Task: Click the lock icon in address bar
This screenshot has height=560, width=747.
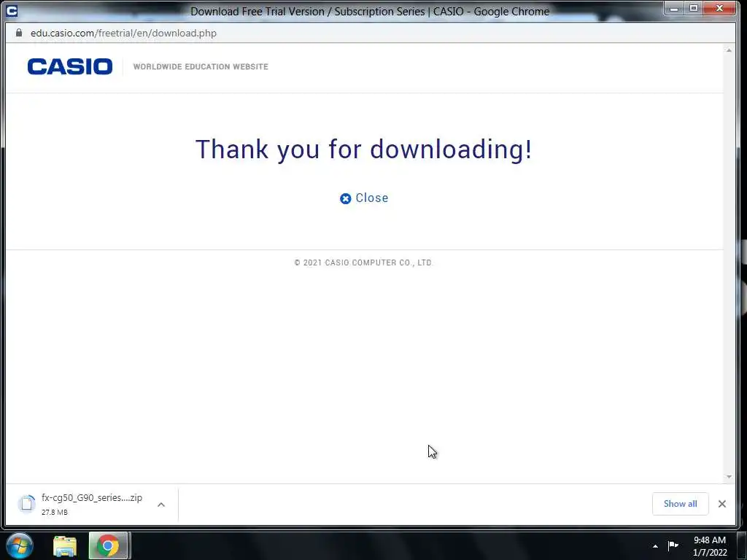Action: [19, 33]
